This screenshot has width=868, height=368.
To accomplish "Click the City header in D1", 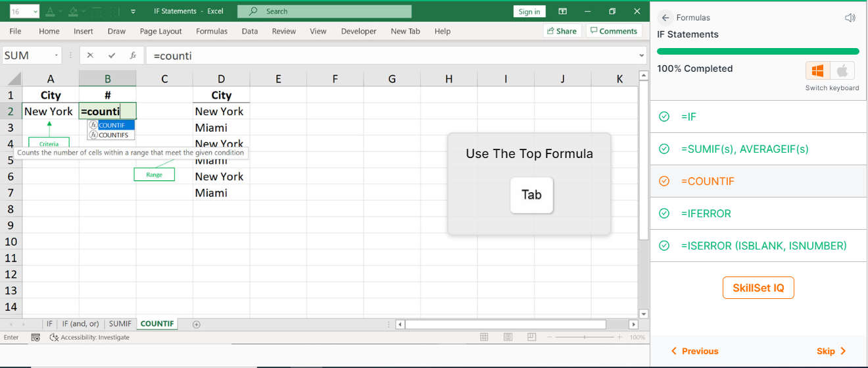I will pos(222,95).
